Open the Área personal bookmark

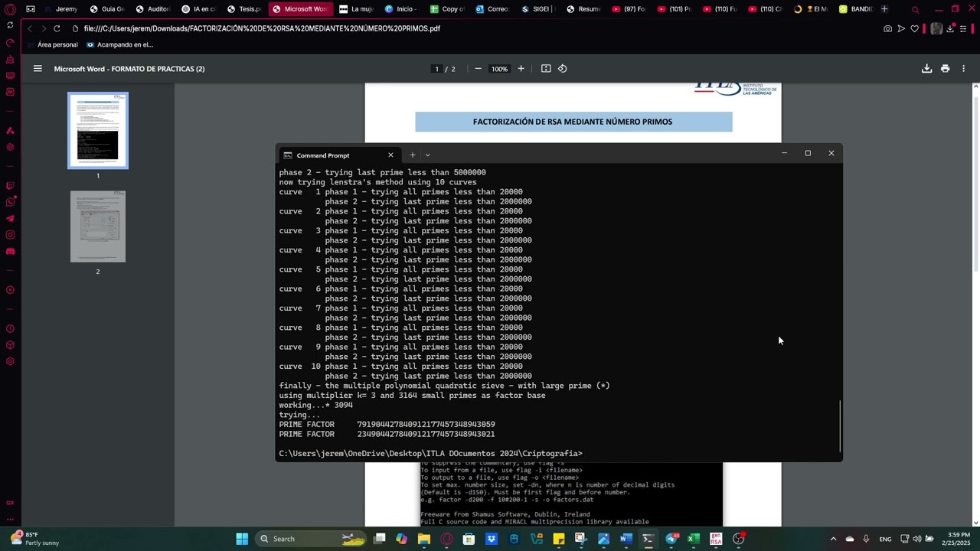51,44
